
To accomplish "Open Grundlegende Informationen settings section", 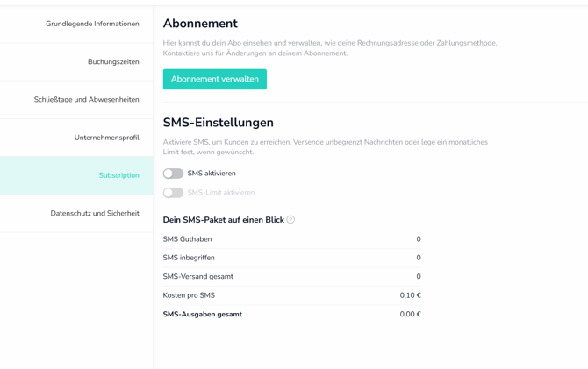I will (92, 24).
